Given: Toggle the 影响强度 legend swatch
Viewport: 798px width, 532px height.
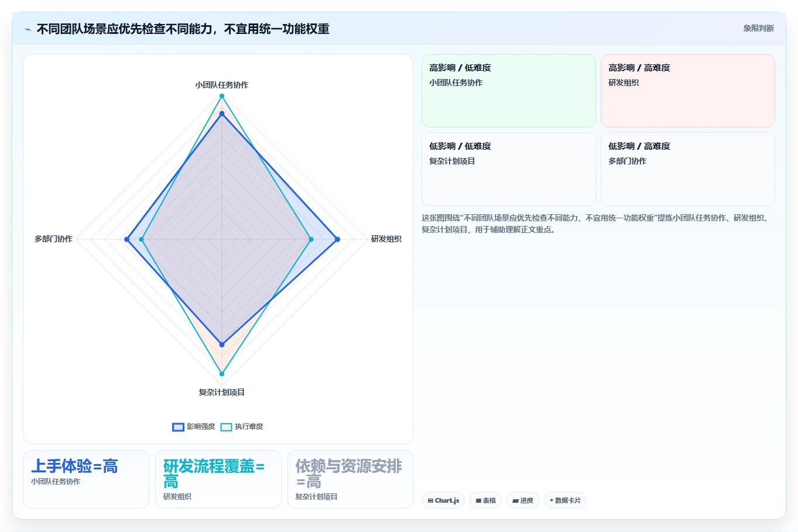Looking at the screenshot, I should tap(178, 427).
